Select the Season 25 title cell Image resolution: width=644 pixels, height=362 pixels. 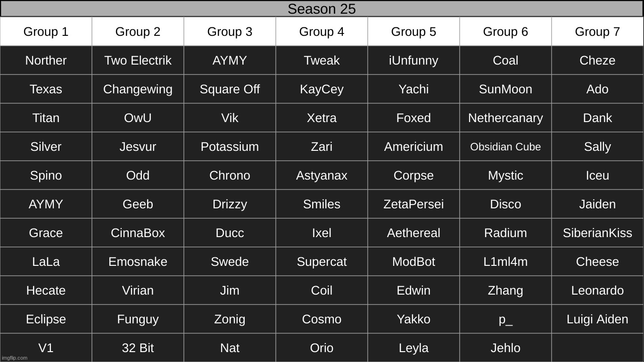coord(322,9)
